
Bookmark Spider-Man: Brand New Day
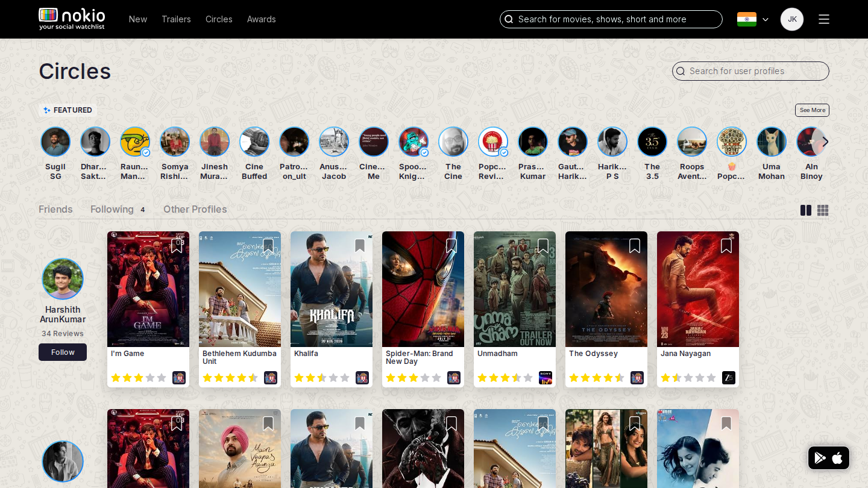click(451, 246)
